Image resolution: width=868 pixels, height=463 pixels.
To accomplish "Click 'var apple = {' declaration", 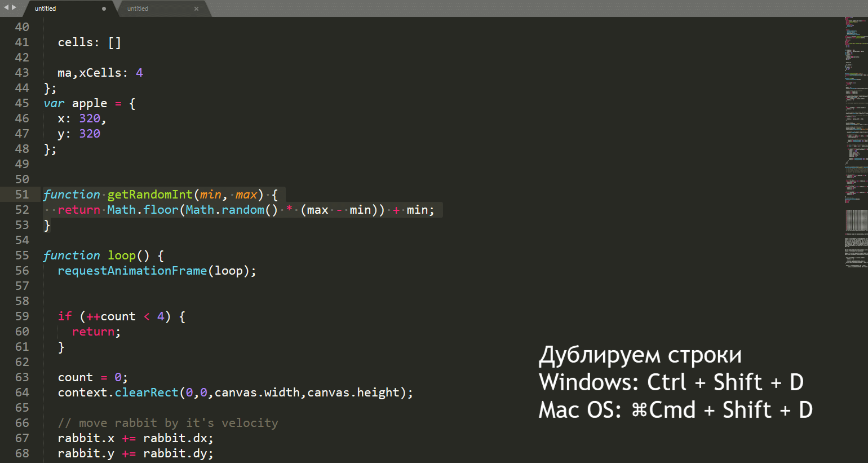I will 90,103.
